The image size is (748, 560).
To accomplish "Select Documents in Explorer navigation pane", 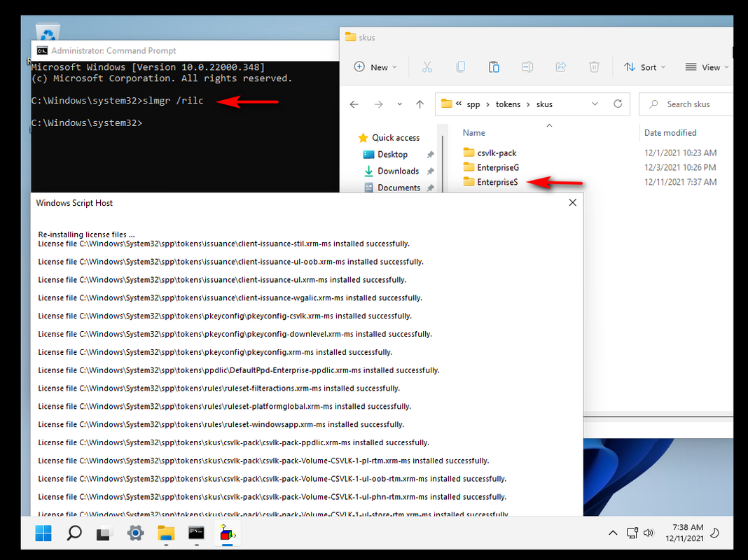I will tap(392, 188).
